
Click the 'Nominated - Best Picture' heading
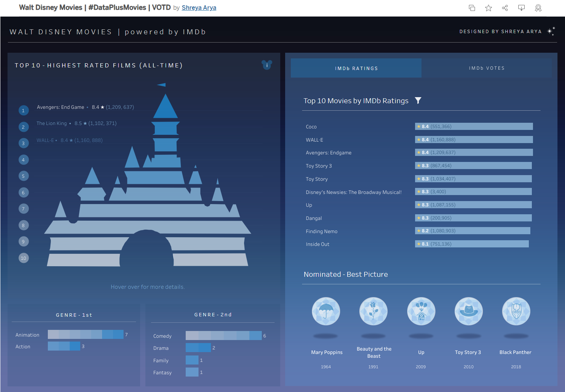(346, 275)
